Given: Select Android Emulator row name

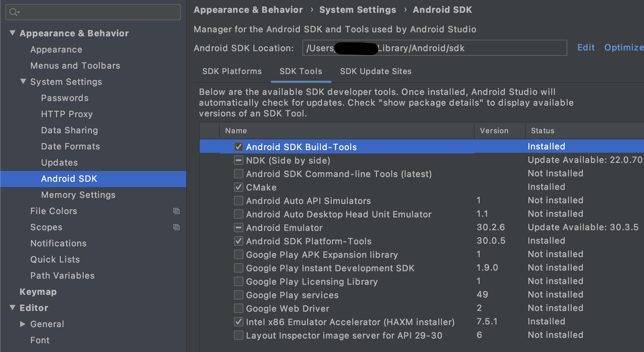Looking at the screenshot, I should click(284, 228).
